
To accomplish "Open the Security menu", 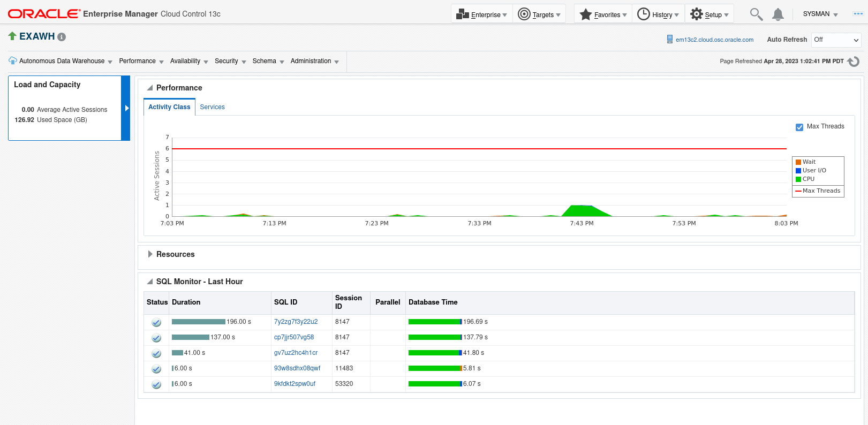I will pyautogui.click(x=230, y=61).
